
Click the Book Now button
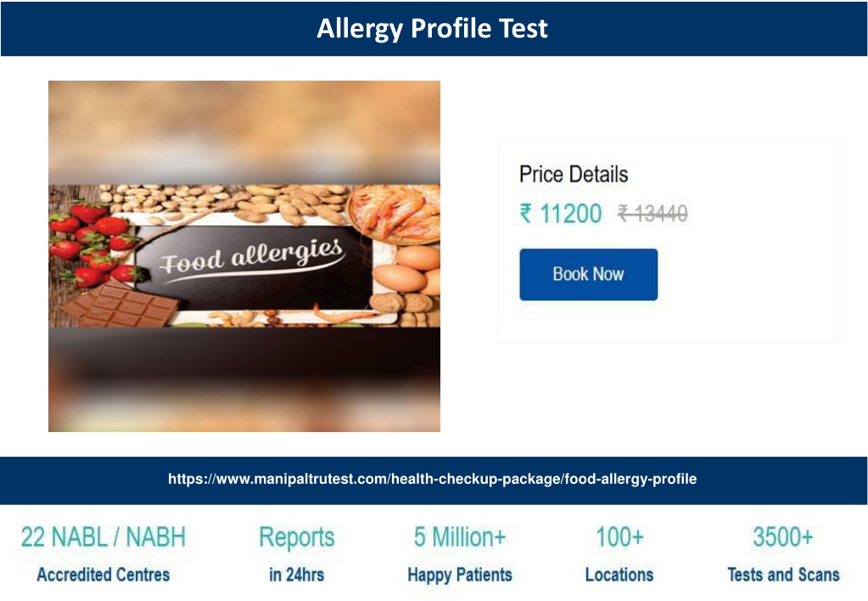589,274
